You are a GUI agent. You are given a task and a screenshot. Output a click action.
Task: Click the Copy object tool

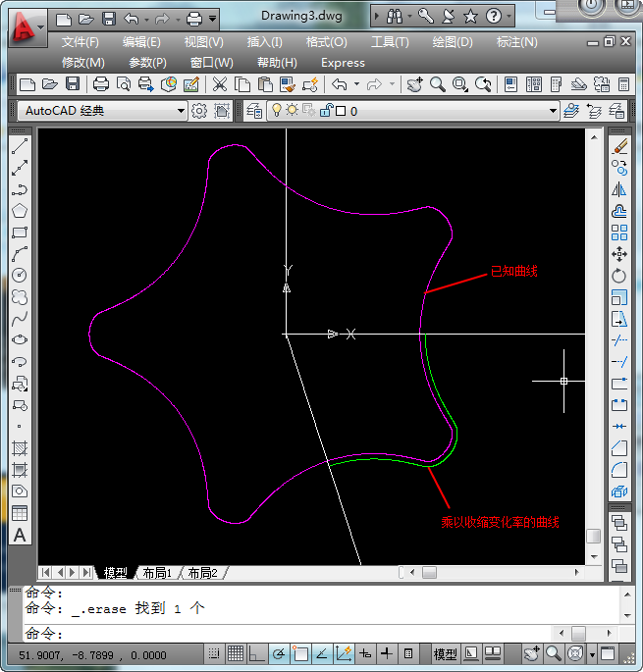pyautogui.click(x=619, y=168)
